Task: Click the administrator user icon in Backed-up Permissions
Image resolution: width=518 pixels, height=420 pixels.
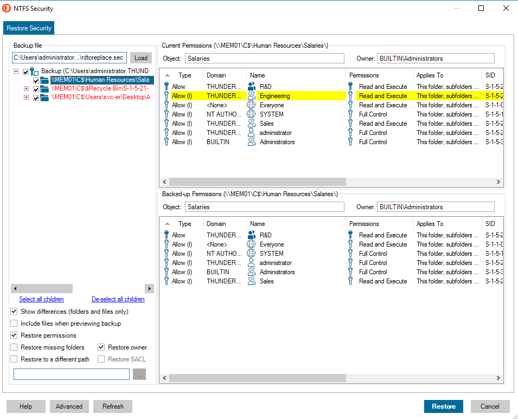Action: click(x=252, y=263)
